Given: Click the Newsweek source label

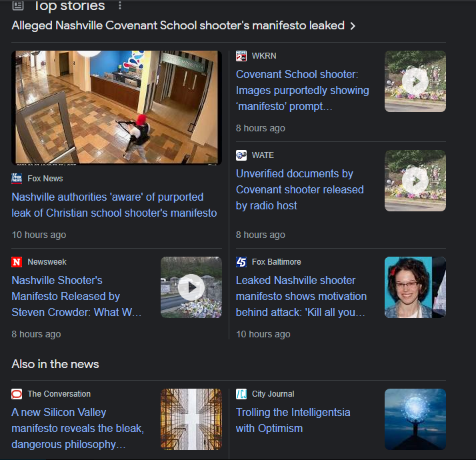Looking at the screenshot, I should click(x=47, y=262).
